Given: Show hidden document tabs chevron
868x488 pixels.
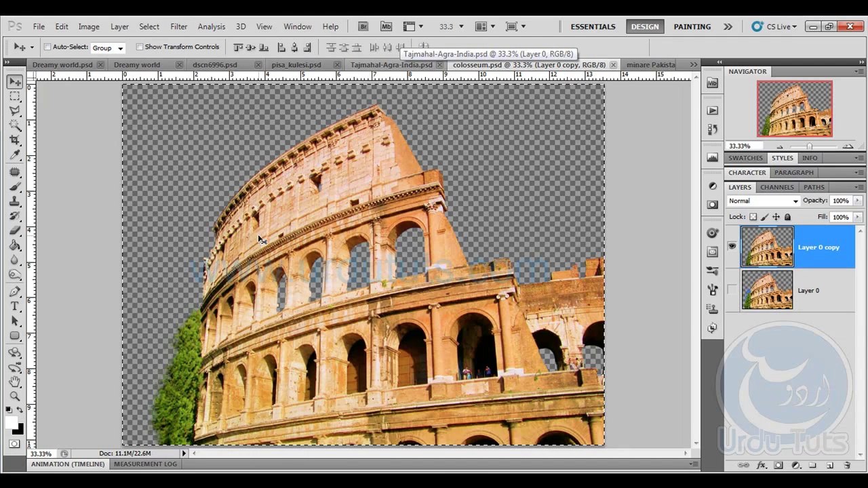Looking at the screenshot, I should click(693, 64).
